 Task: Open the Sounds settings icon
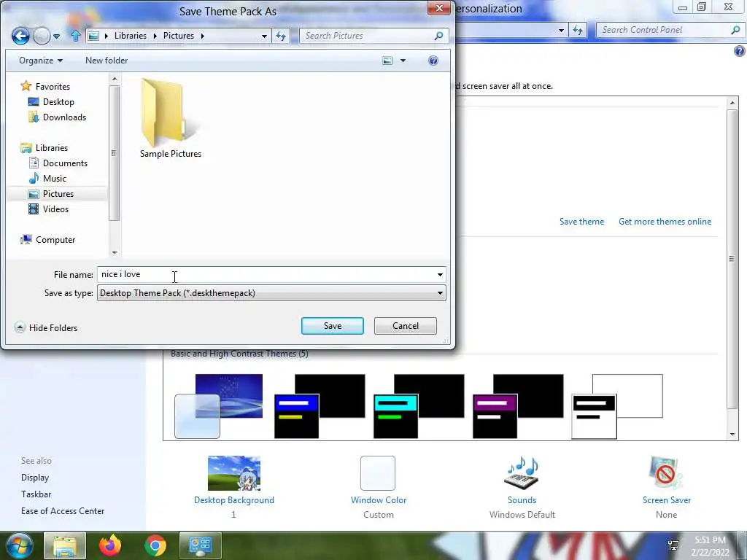522,472
